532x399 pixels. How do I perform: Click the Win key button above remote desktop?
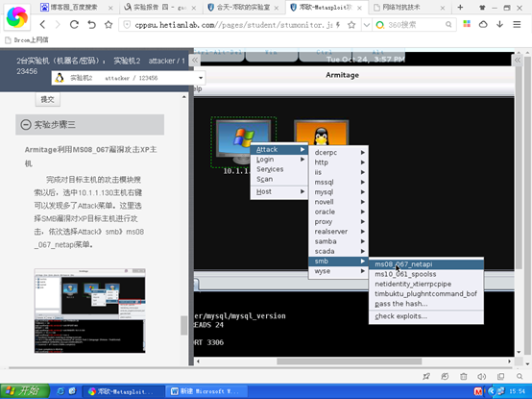271,55
